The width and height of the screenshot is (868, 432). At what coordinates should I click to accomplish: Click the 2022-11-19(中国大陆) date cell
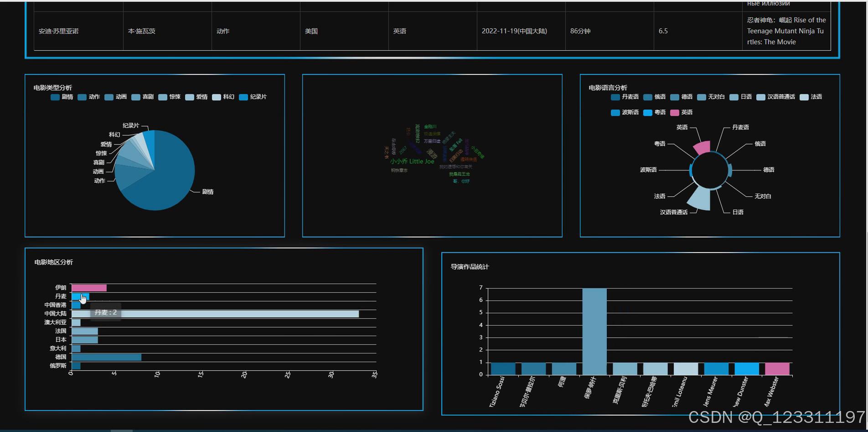521,31
